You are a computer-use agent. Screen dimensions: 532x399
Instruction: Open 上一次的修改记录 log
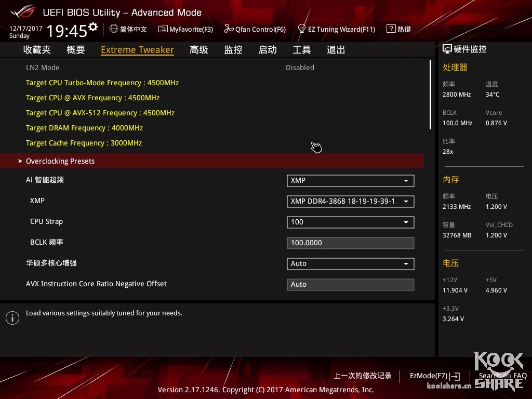pyautogui.click(x=363, y=376)
